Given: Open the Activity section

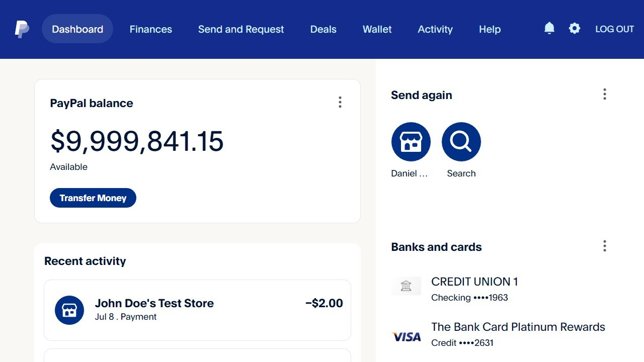Looking at the screenshot, I should pyautogui.click(x=435, y=29).
